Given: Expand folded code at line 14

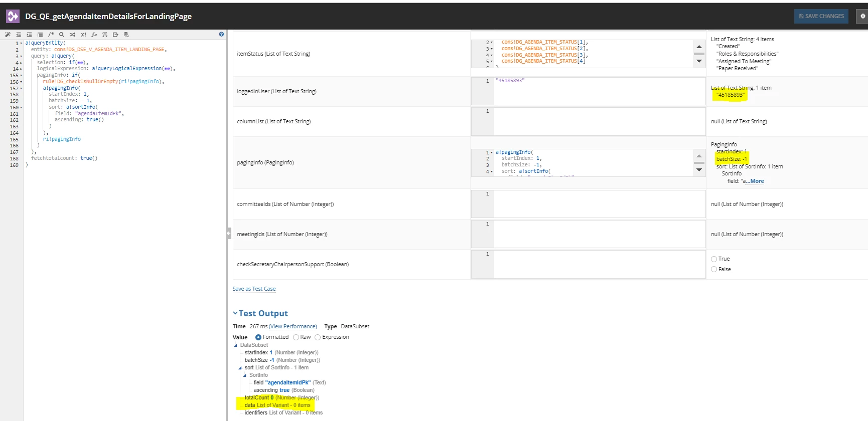Looking at the screenshot, I should 21,69.
